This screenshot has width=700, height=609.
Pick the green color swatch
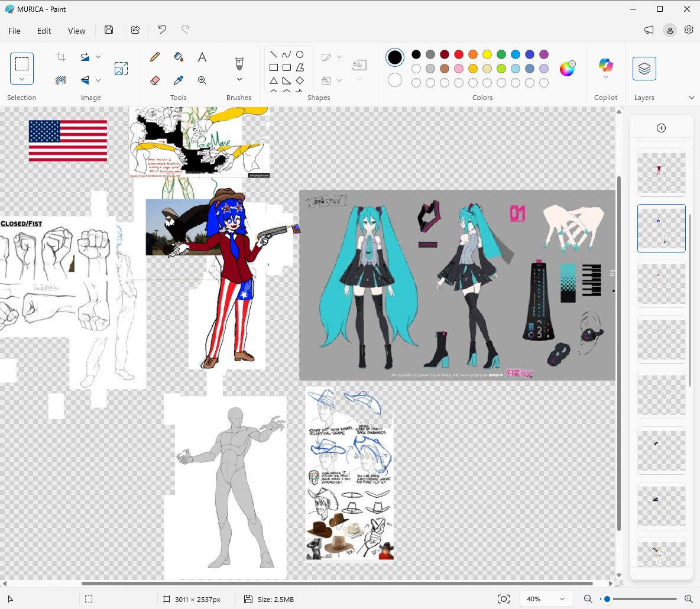pyautogui.click(x=501, y=54)
